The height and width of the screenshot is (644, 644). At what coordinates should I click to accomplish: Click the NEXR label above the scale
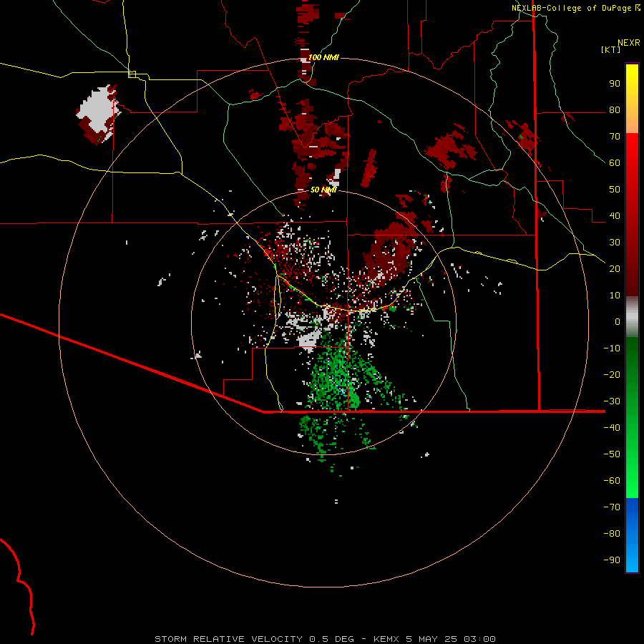(x=629, y=43)
